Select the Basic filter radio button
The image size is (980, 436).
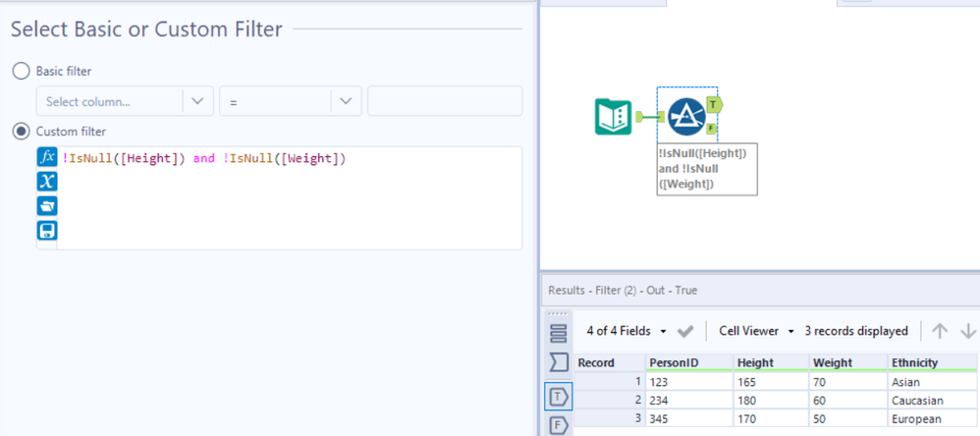point(22,72)
